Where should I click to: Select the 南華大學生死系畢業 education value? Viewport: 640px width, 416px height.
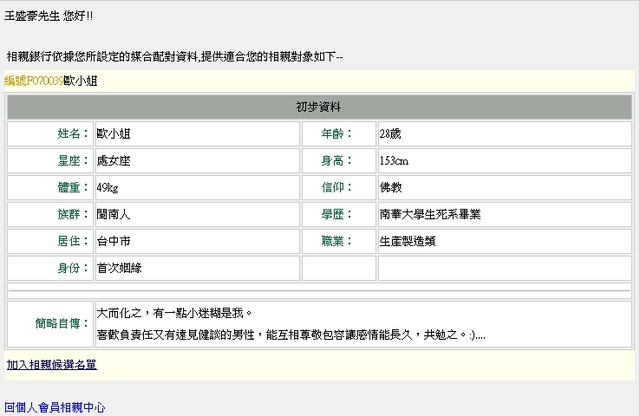coord(430,215)
